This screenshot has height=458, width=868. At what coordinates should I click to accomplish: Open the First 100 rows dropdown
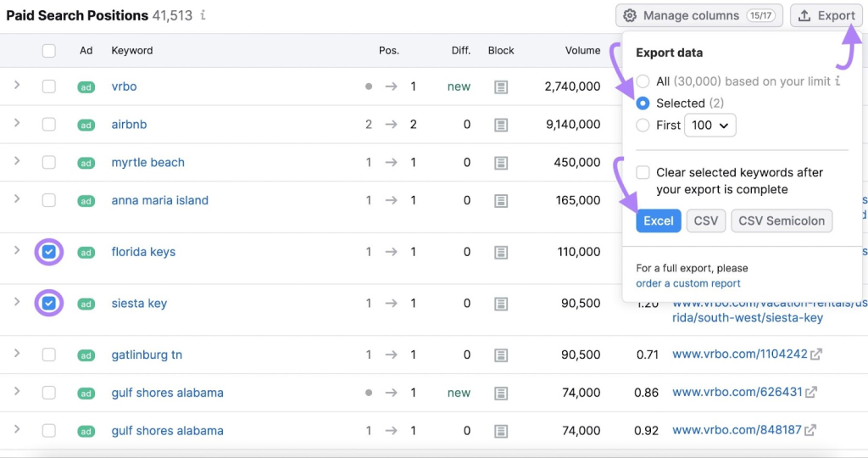[709, 126]
